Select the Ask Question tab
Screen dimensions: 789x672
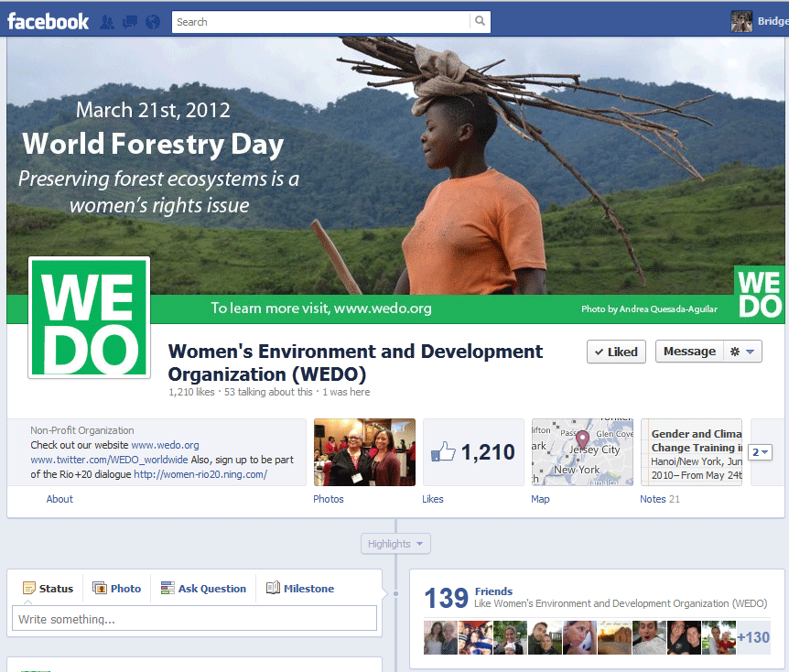(x=203, y=589)
